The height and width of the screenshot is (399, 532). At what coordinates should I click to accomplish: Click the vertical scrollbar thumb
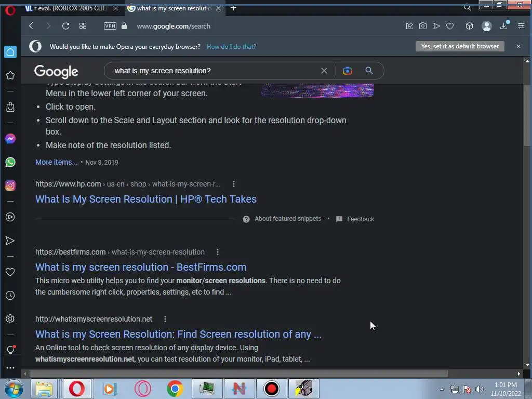(x=527, y=115)
